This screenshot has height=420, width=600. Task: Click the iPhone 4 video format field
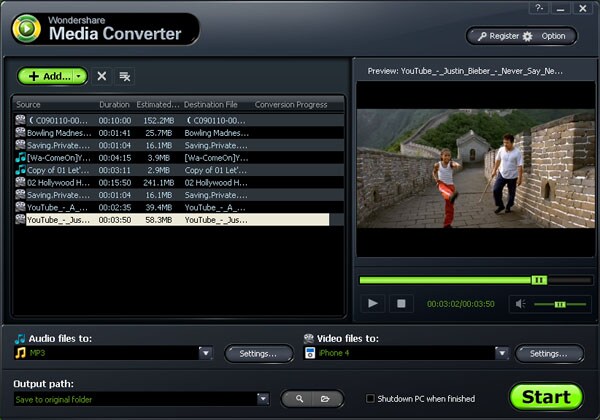point(399,353)
